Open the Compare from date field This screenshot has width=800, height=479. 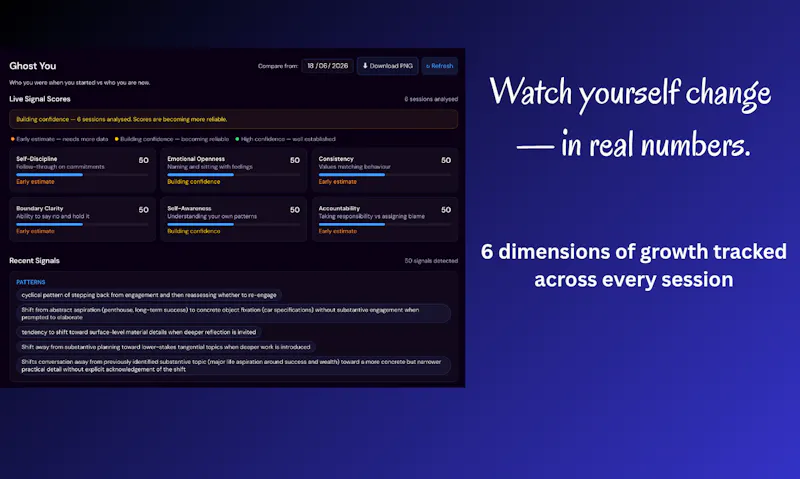[x=328, y=66]
